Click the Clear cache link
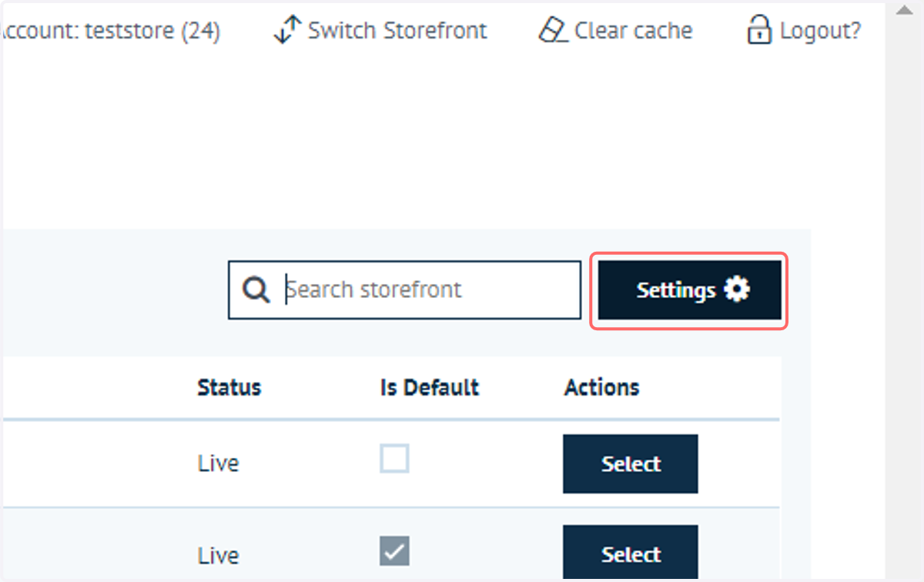The image size is (924, 582). pos(615,31)
